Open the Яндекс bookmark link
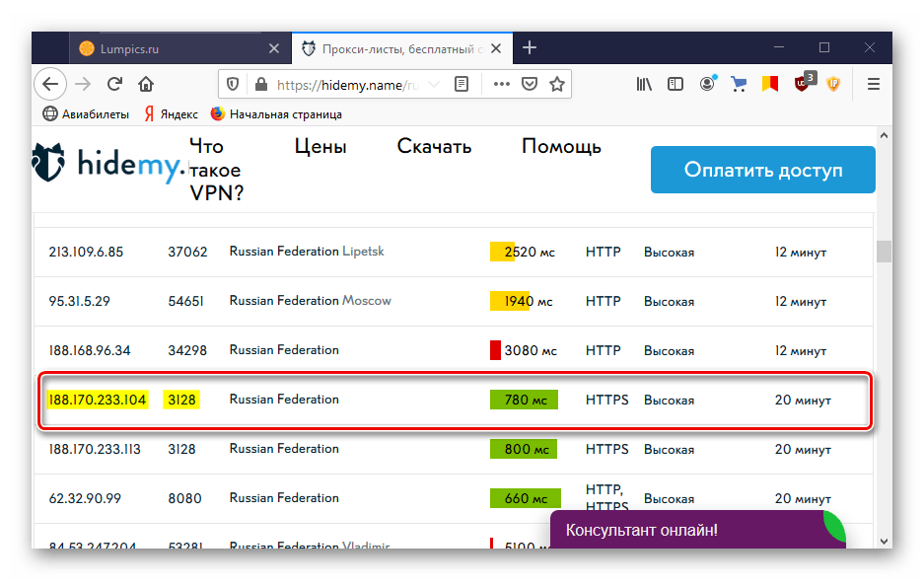The height and width of the screenshot is (586, 924). tap(172, 114)
